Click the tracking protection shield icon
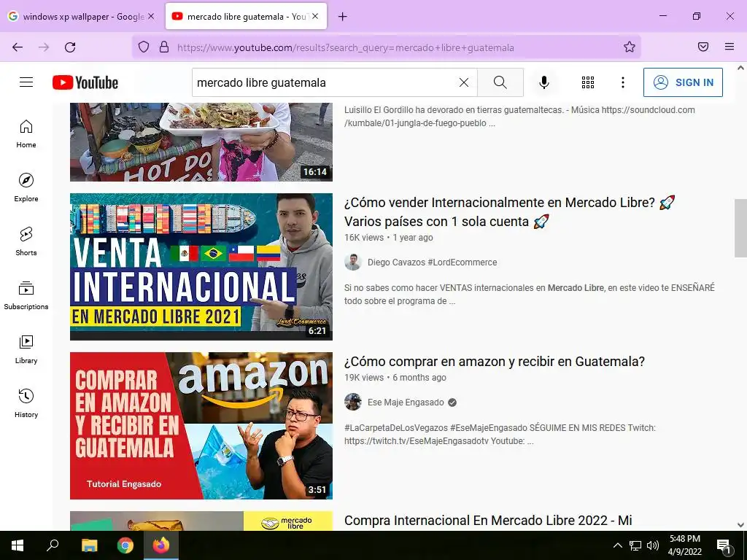 pos(144,47)
